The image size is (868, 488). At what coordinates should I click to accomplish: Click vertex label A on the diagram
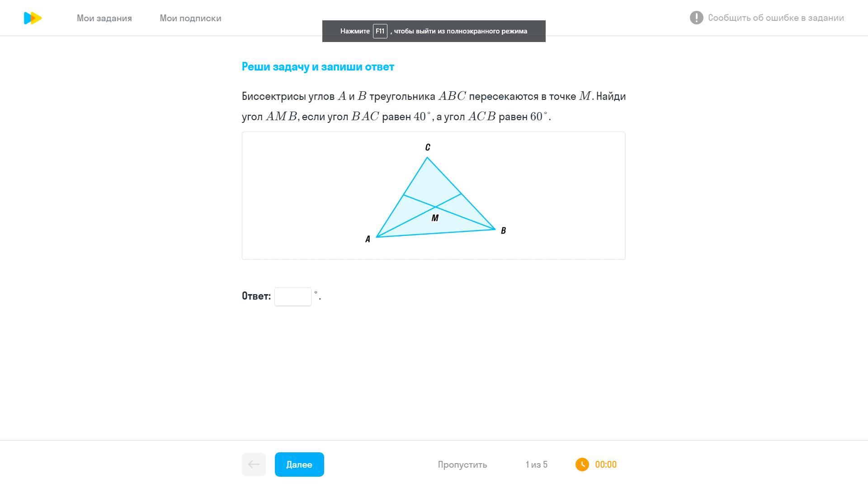click(x=368, y=239)
